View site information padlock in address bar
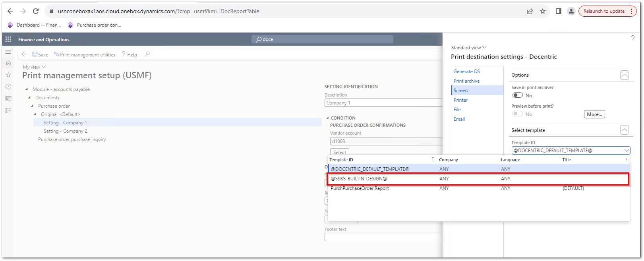This screenshot has height=261, width=644. click(51, 11)
